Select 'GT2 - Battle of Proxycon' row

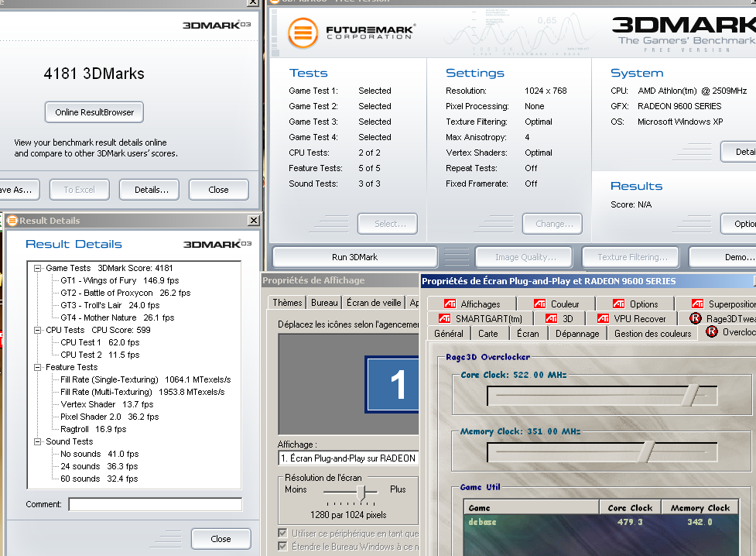click(x=125, y=293)
